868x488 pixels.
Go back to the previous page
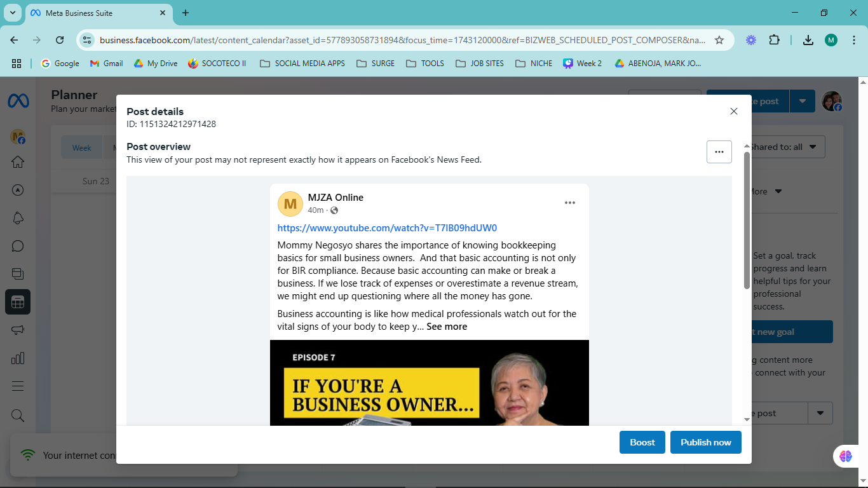(14, 40)
